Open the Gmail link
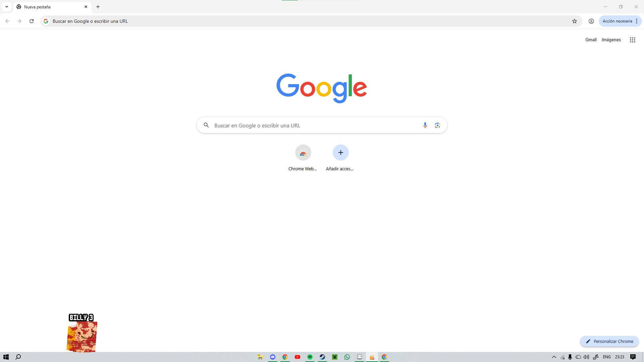Screen dimensions: 644x362 (x=591, y=40)
